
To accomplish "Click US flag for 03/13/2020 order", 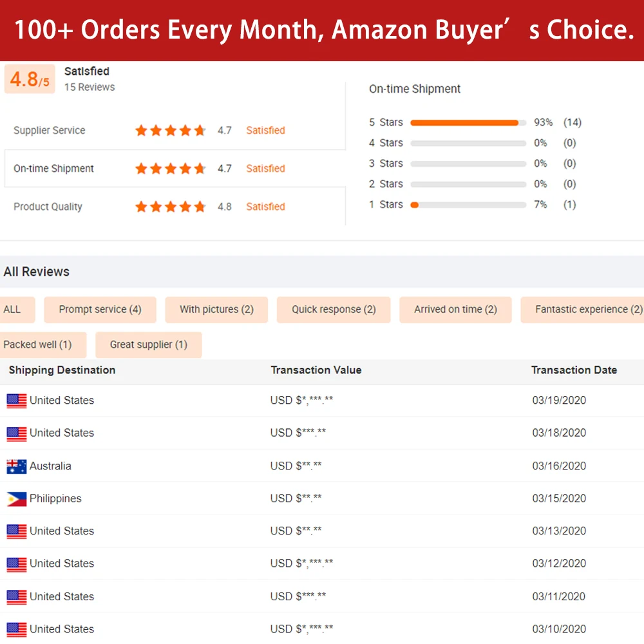I will pyautogui.click(x=17, y=531).
